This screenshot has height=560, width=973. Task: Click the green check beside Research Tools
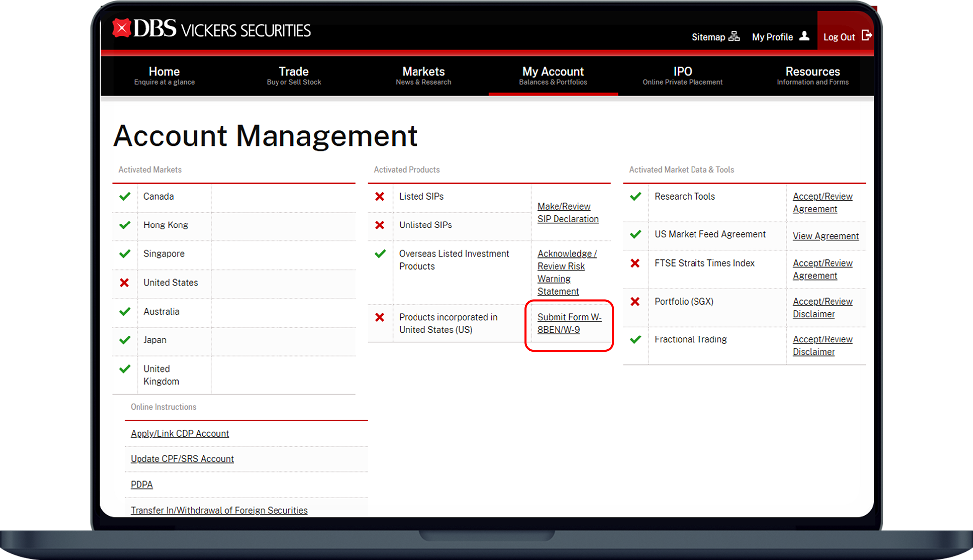pos(635,196)
